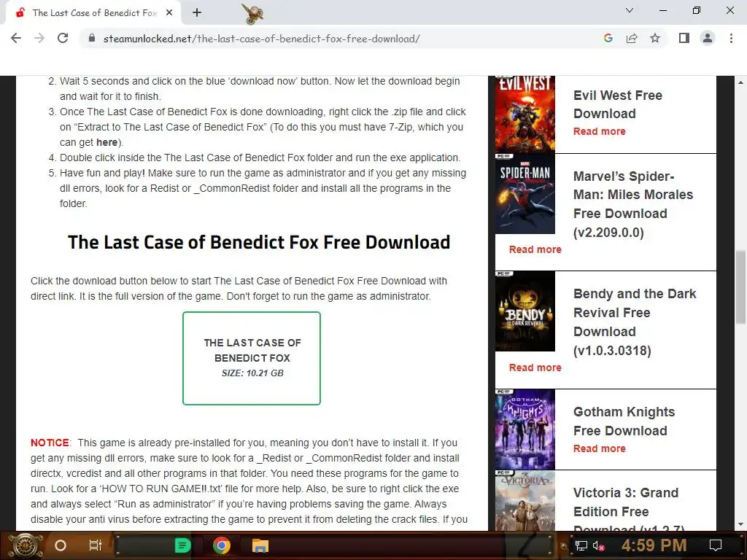Screen dimensions: 747x560
Task: Click Read more under Evil West
Action: (600, 131)
